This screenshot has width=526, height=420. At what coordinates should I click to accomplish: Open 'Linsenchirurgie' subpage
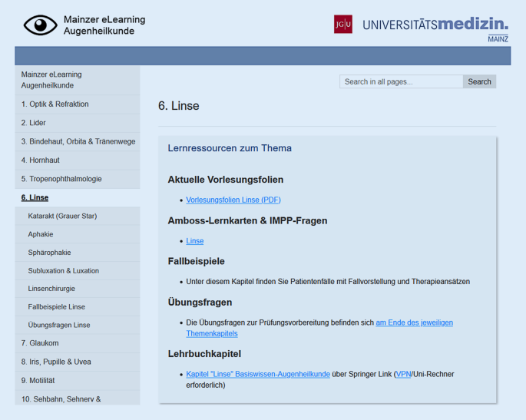coord(78,289)
